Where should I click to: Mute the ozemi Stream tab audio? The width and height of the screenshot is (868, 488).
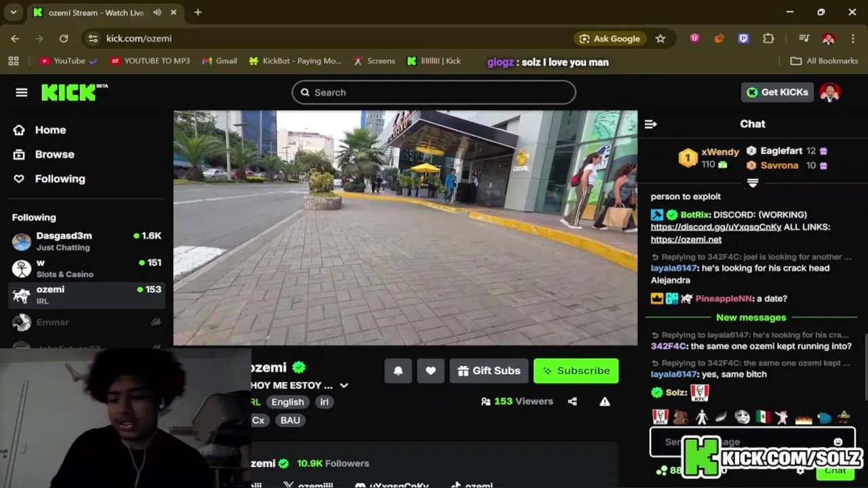[157, 12]
